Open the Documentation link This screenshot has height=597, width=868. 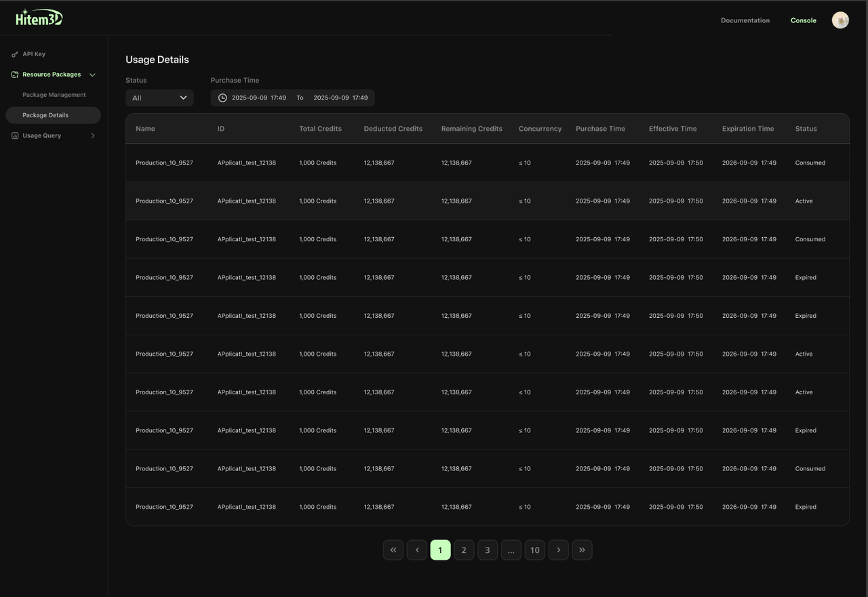(745, 20)
